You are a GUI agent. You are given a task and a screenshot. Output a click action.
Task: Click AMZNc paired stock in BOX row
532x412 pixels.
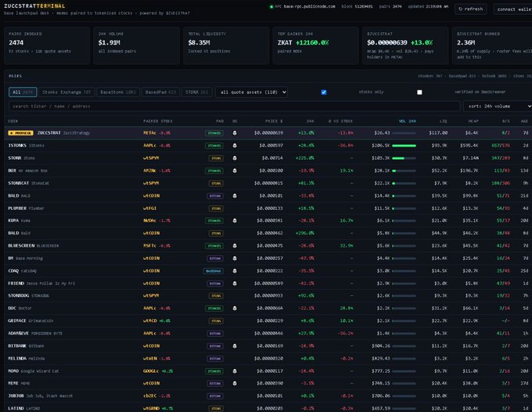[149, 171]
